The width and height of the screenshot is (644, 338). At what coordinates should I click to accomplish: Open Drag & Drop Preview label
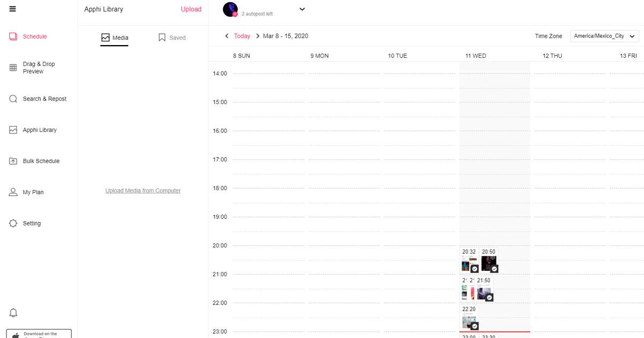pos(39,68)
